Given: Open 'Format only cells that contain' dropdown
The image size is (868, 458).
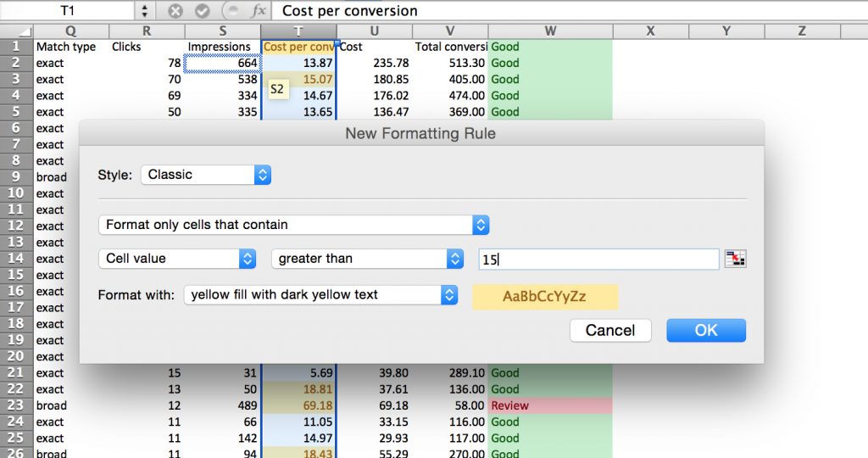Looking at the screenshot, I should pos(294,225).
